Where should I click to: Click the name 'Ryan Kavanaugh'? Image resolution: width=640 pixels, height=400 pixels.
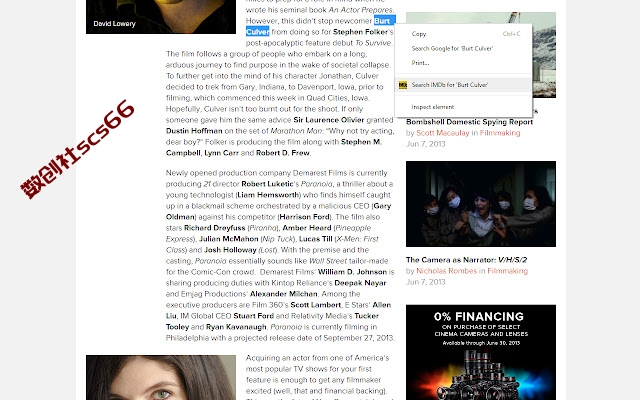coord(236,327)
